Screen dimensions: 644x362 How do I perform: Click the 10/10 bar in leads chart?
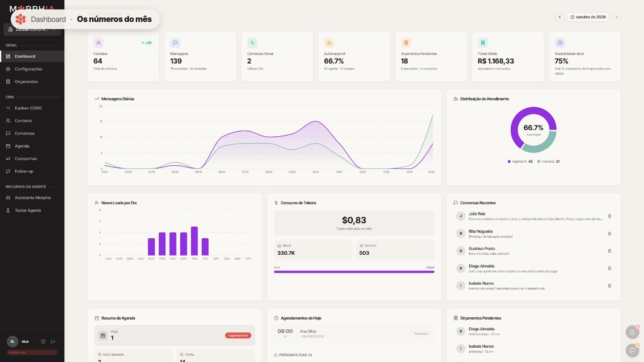[195, 241]
